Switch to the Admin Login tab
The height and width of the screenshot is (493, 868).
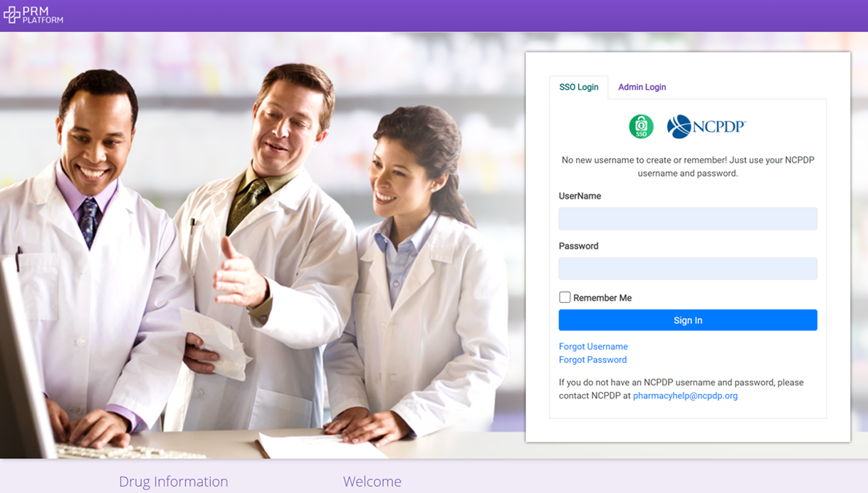click(642, 87)
